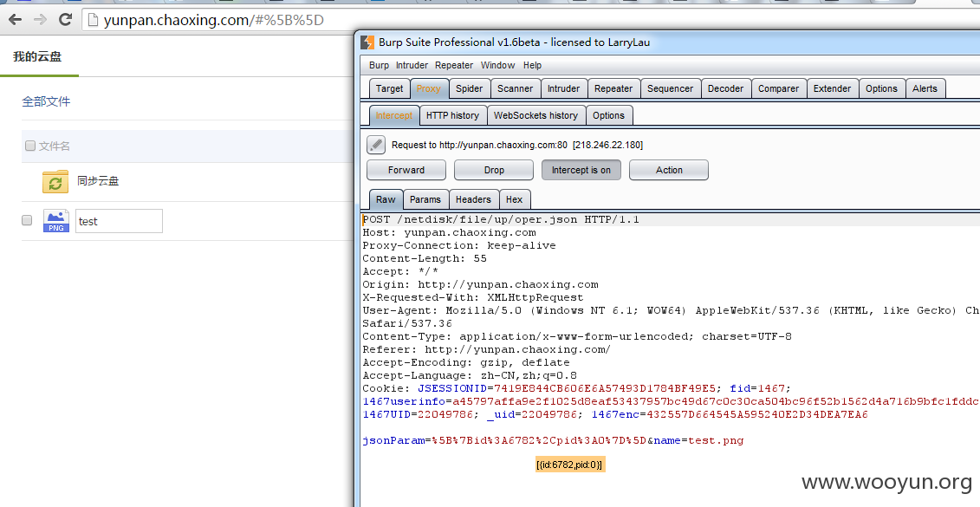Click the test filename rename field
980x507 pixels.
point(119,221)
